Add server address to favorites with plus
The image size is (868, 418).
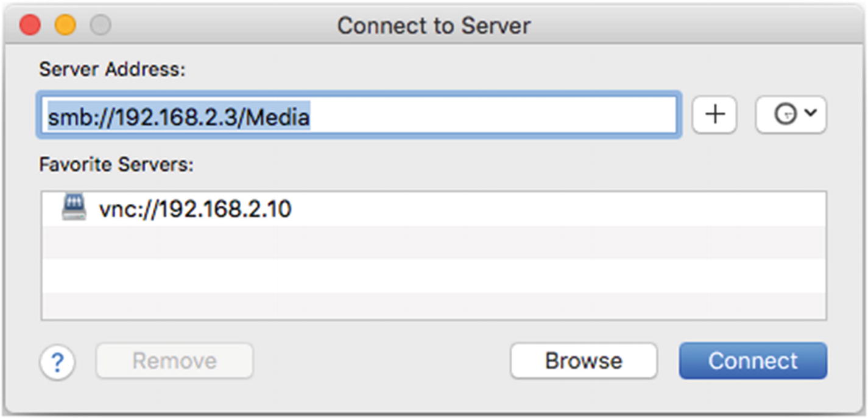pos(715,114)
